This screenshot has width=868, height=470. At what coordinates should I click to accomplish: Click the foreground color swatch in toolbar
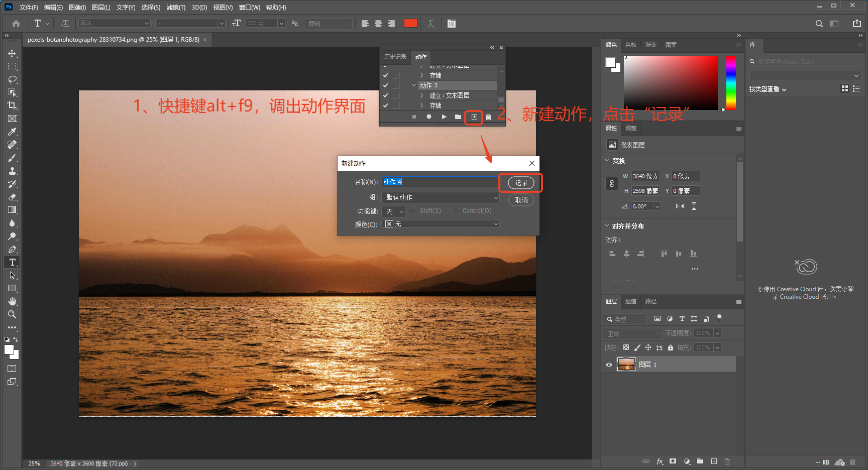(9, 349)
